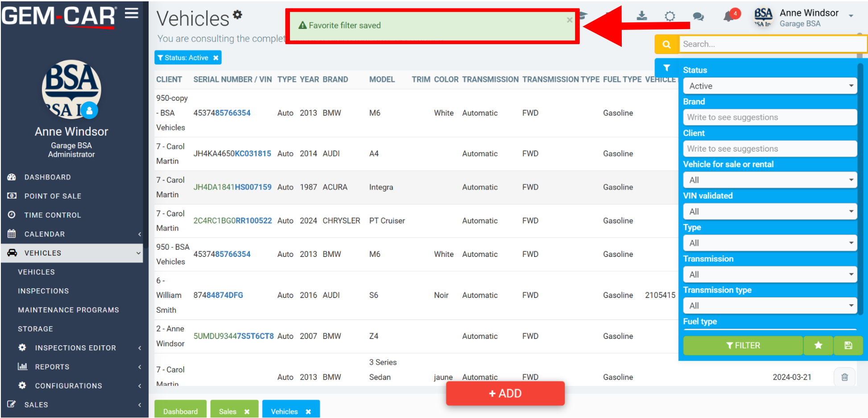The height and width of the screenshot is (418, 868).
Task: Open the hamburger menu beside the GEM-CAR logo
Action: 131,13
